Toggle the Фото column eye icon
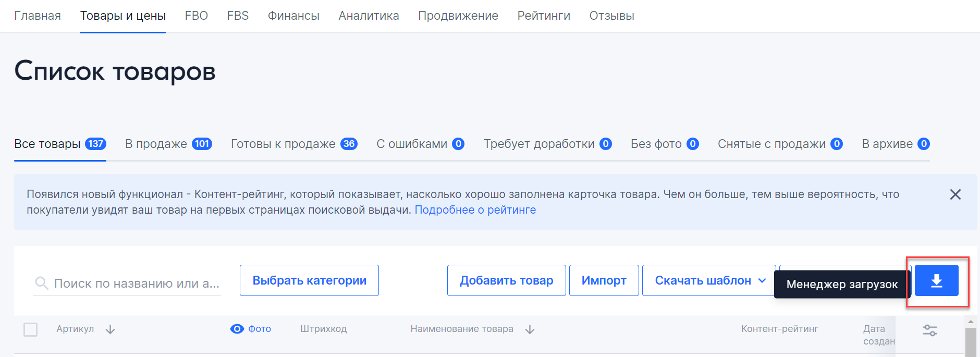 (x=237, y=329)
